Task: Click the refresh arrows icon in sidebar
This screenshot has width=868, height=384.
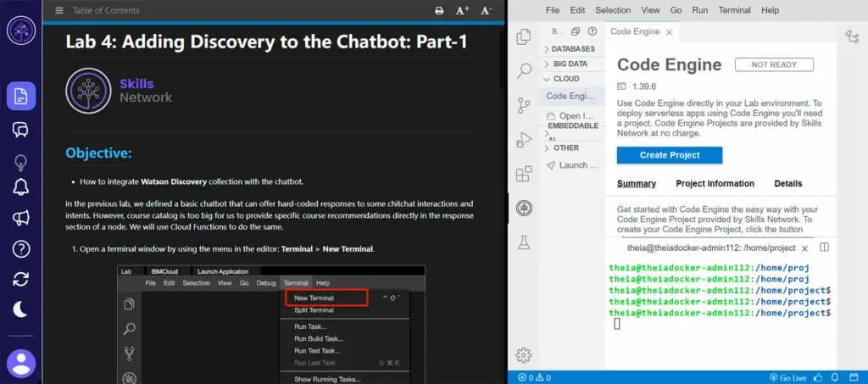Action: point(20,280)
